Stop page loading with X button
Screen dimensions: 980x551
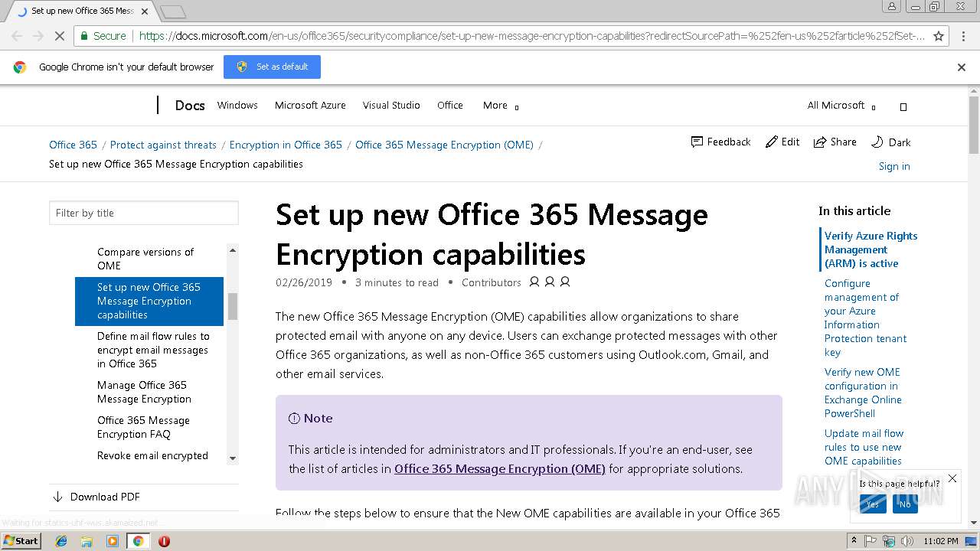(x=60, y=36)
